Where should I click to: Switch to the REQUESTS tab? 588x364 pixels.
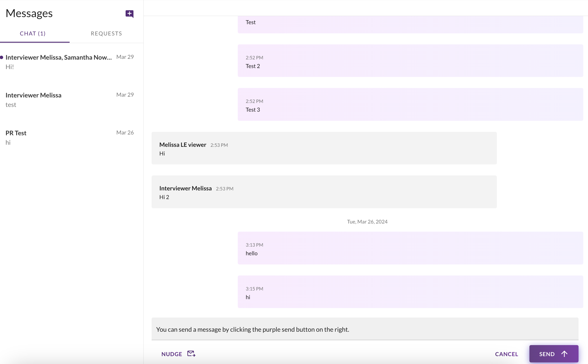(106, 33)
